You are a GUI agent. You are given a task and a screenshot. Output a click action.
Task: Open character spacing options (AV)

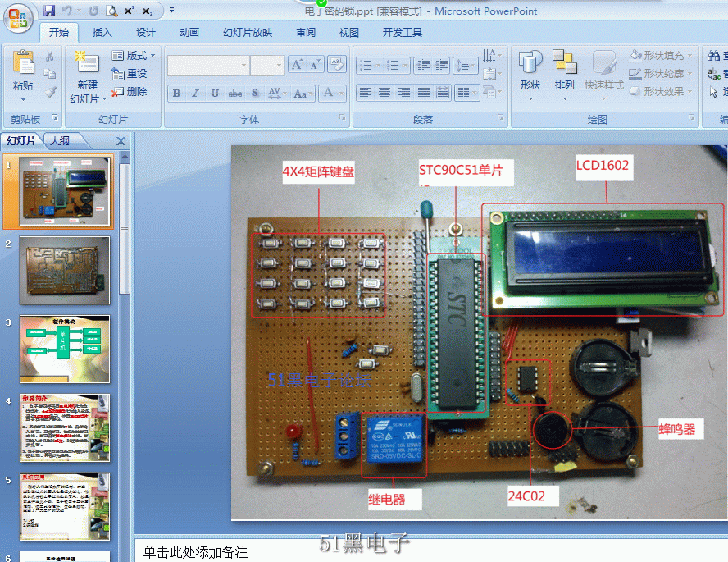[277, 94]
